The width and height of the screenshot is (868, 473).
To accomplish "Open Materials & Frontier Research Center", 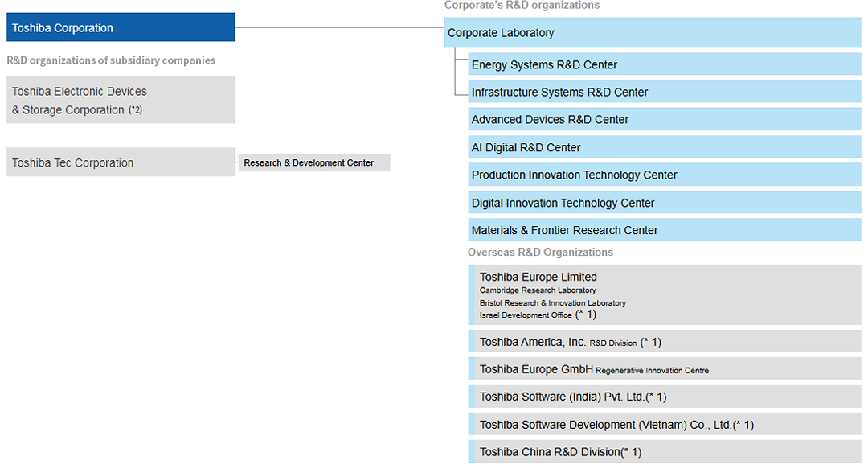I will point(664,230).
